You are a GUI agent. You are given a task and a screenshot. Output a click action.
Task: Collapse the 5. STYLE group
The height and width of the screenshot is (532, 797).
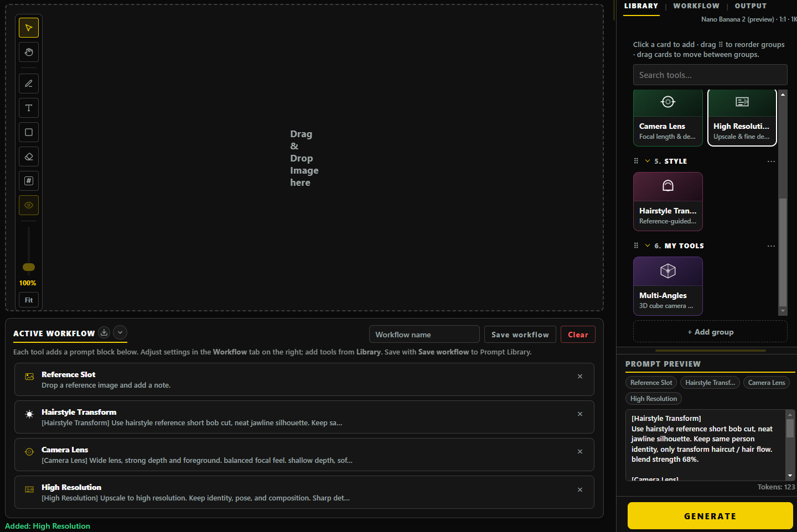tap(648, 161)
